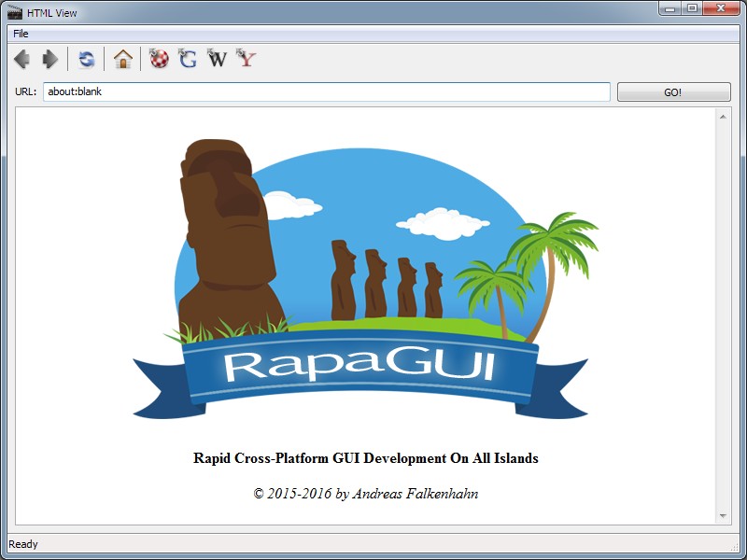747x560 pixels.
Task: Open the Google shortcut icon
Action: coord(189,60)
